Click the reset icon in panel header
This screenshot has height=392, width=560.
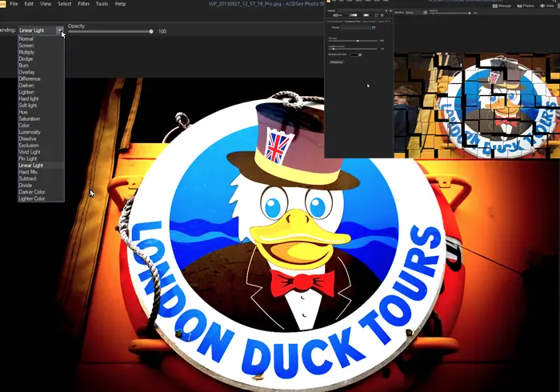(x=376, y=15)
